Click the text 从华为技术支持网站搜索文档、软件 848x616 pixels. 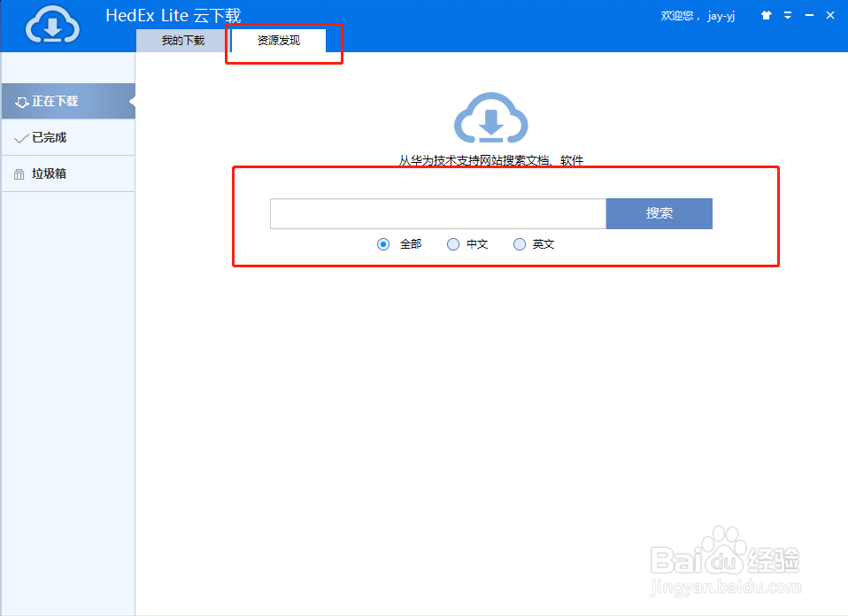pos(491,160)
